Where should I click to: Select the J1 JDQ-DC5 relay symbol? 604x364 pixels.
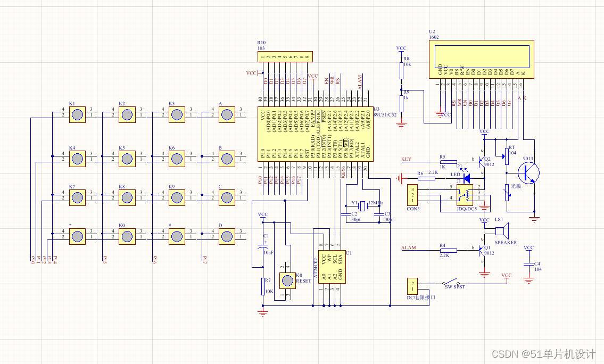pos(465,195)
